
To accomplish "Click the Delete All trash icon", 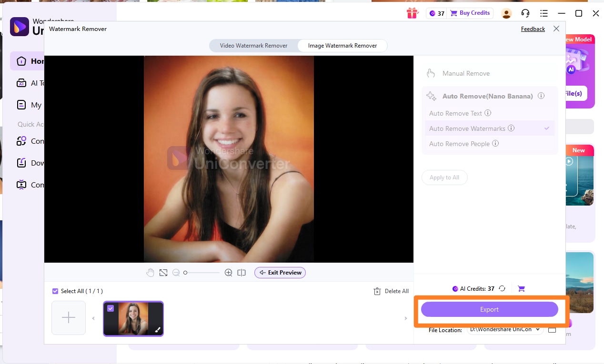I will click(377, 291).
